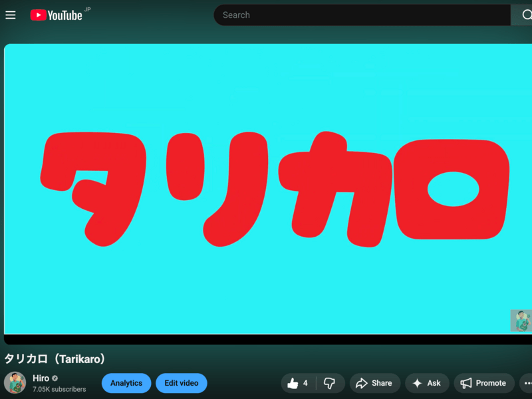Click the 7.05K subscribers count
Viewport: 532px width, 399px height.
pos(59,389)
